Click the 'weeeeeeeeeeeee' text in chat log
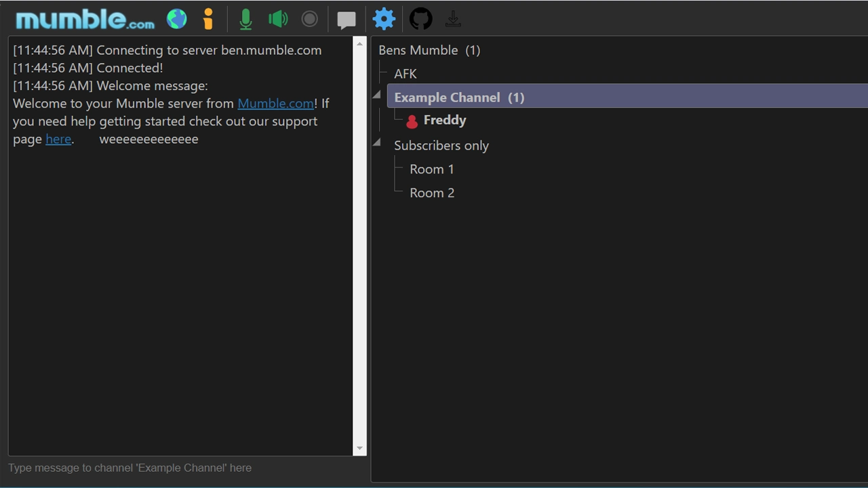Viewport: 868px width, 488px height. (x=149, y=139)
